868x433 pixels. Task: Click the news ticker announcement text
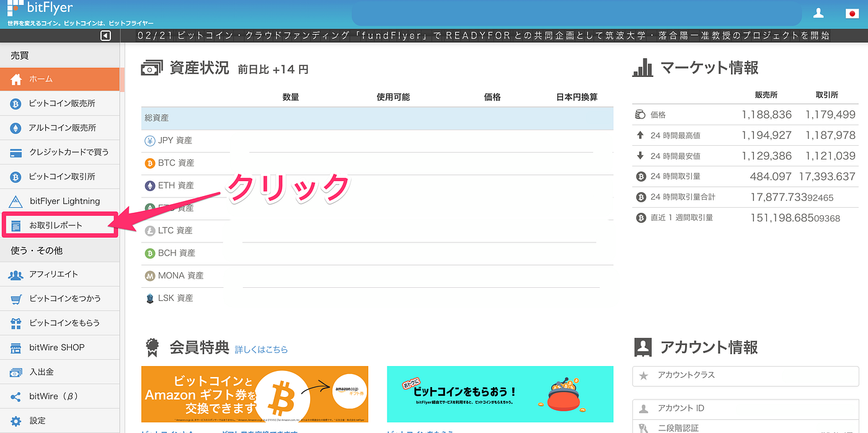(483, 36)
